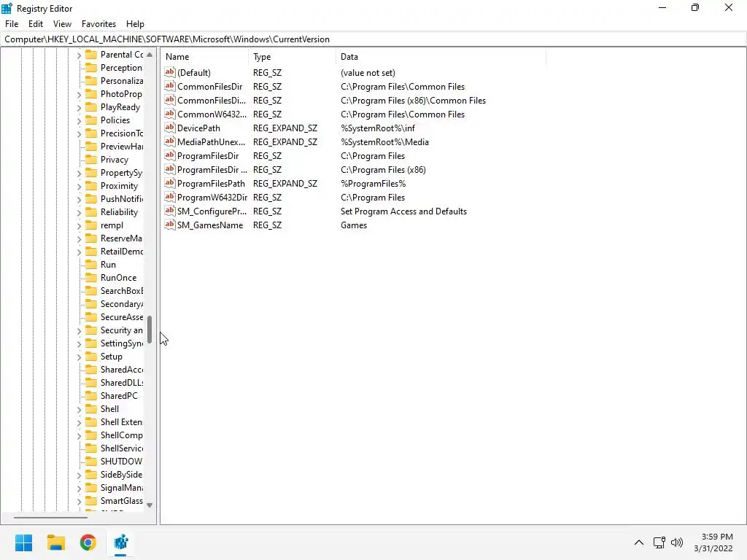Expand the Shell Extensions key

[x=79, y=423]
